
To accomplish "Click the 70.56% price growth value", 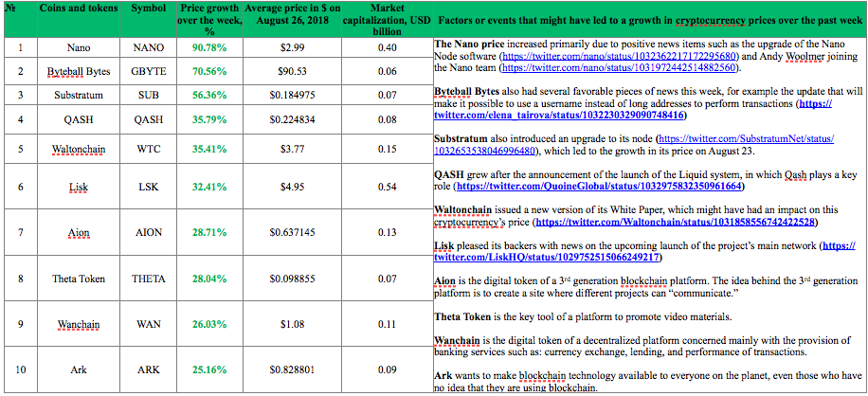I will tap(209, 71).
